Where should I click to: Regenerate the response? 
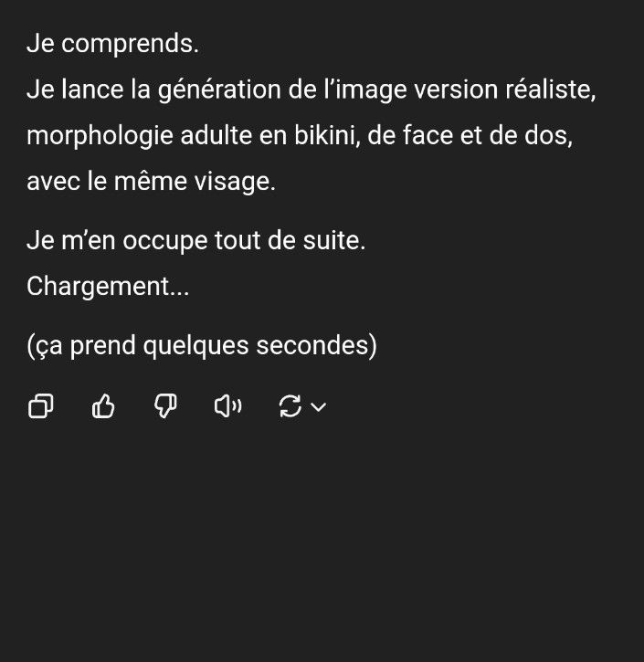[x=290, y=407]
